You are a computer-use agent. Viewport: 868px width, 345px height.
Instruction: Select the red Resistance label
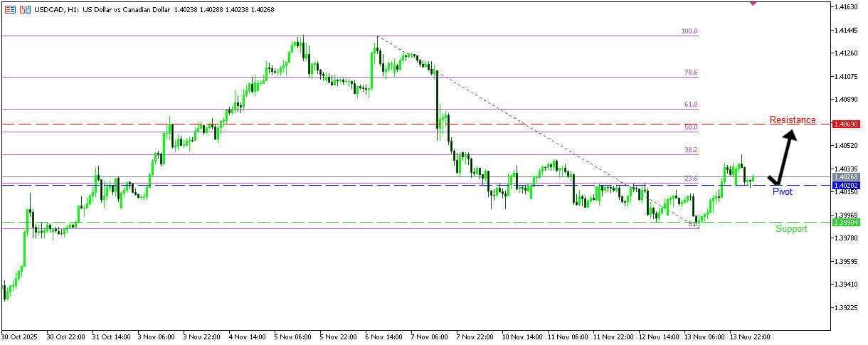(793, 120)
